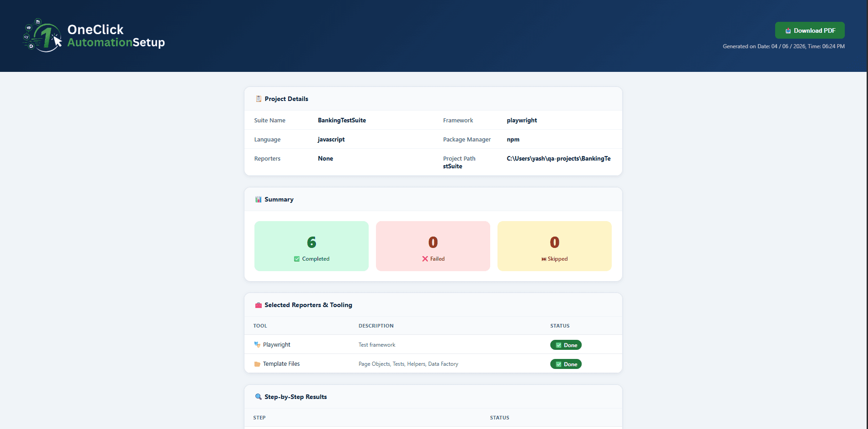Click the 'playwright' framework value
This screenshot has width=868, height=429.
(522, 121)
